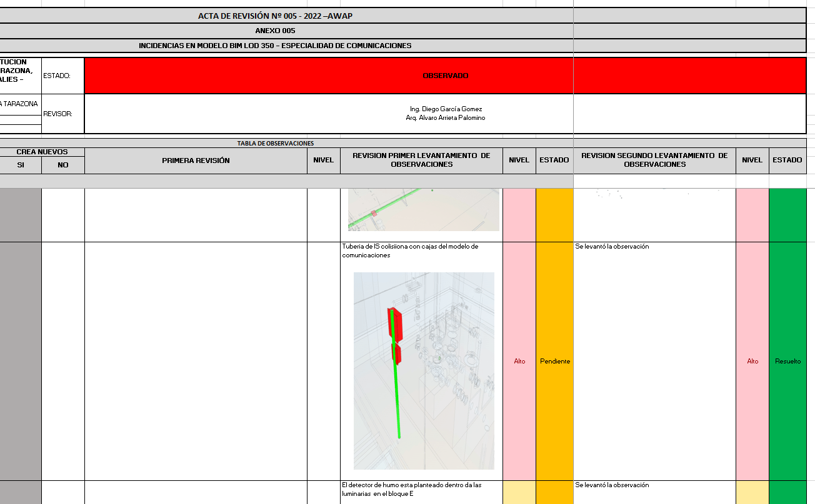Image resolution: width=815 pixels, height=504 pixels.
Task: Click the pipe collision 3D model image
Action: (424, 370)
